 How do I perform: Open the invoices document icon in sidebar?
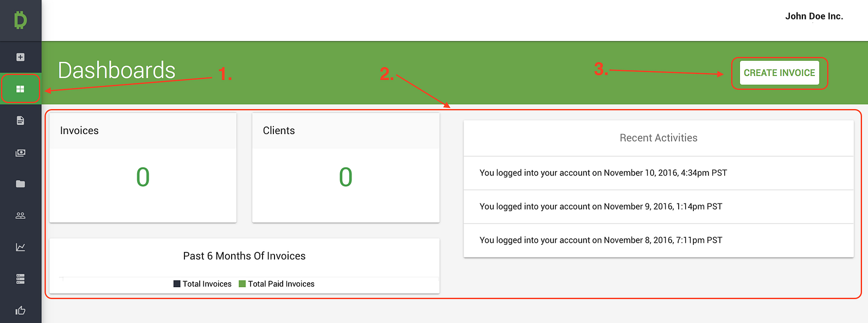pyautogui.click(x=21, y=121)
